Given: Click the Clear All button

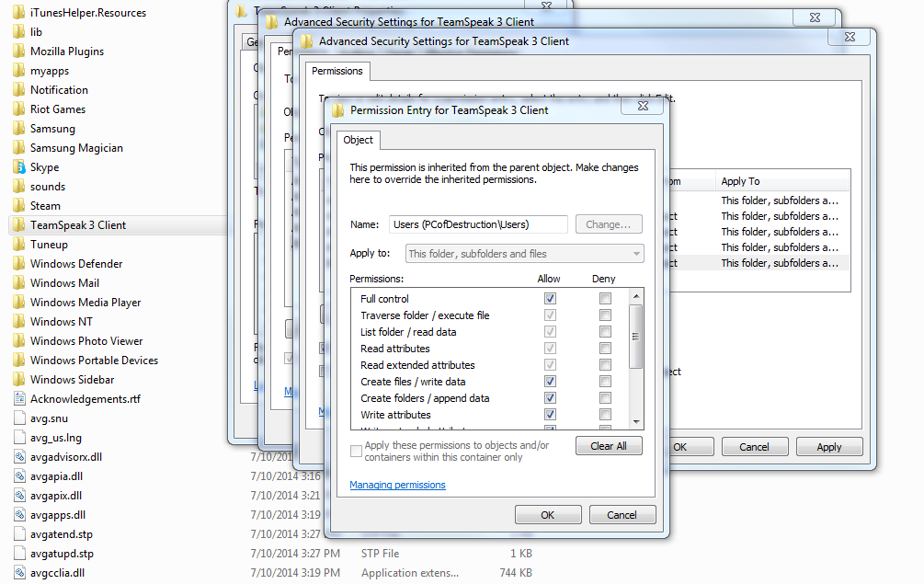Looking at the screenshot, I should point(609,446).
